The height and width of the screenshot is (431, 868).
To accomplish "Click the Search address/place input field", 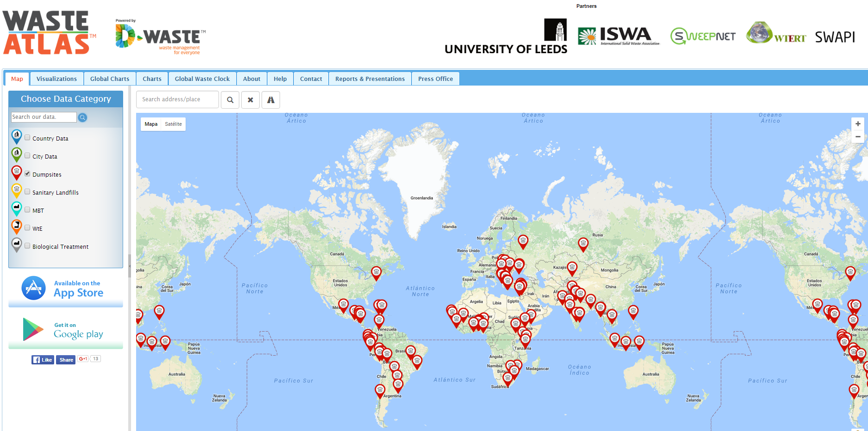I will [177, 99].
